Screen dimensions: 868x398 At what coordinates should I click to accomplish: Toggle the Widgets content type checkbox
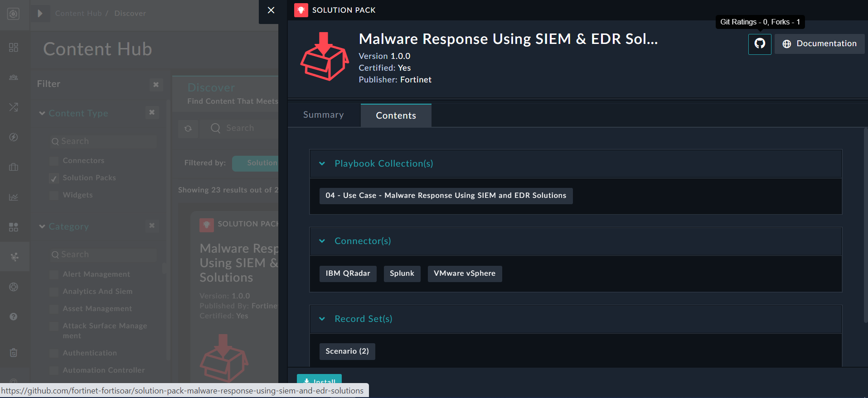54,195
